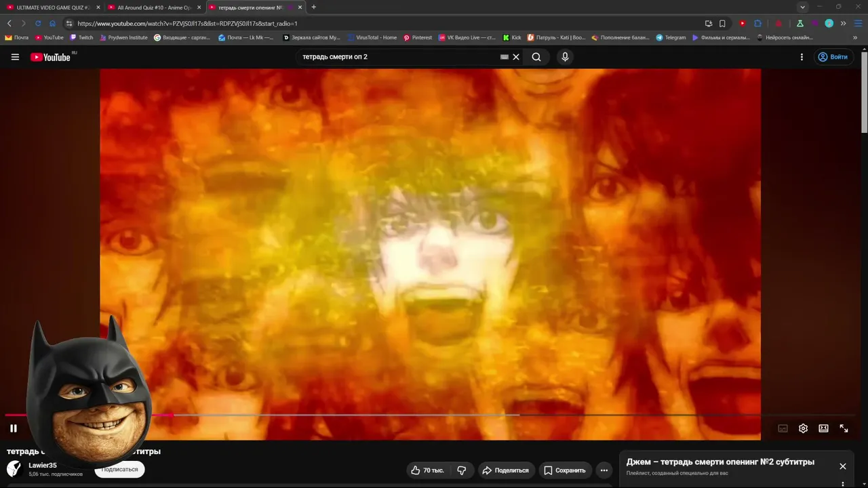The width and height of the screenshot is (868, 488).
Task: Close the Джем playlist panel
Action: click(843, 466)
